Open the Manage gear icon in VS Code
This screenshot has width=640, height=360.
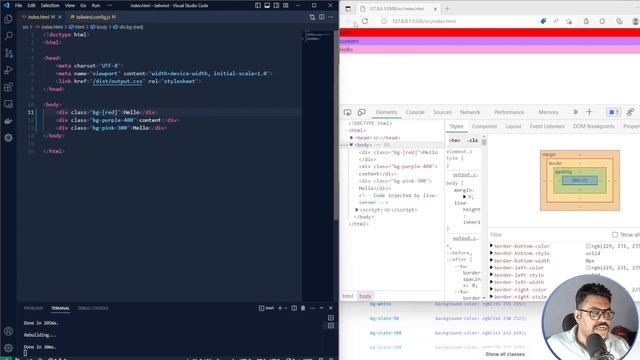coord(8,348)
